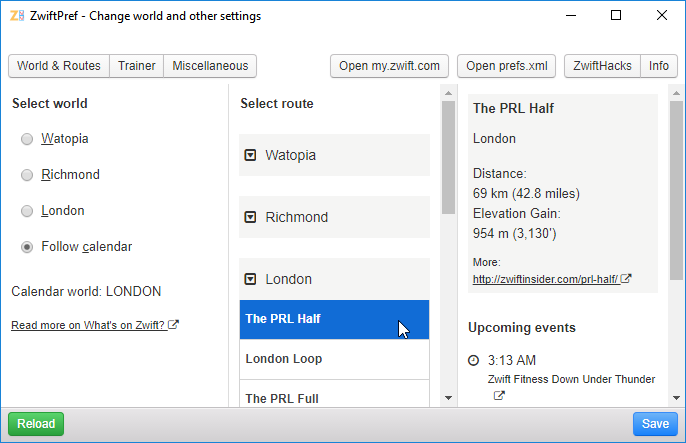Close the ZwiftPref window

tap(662, 16)
